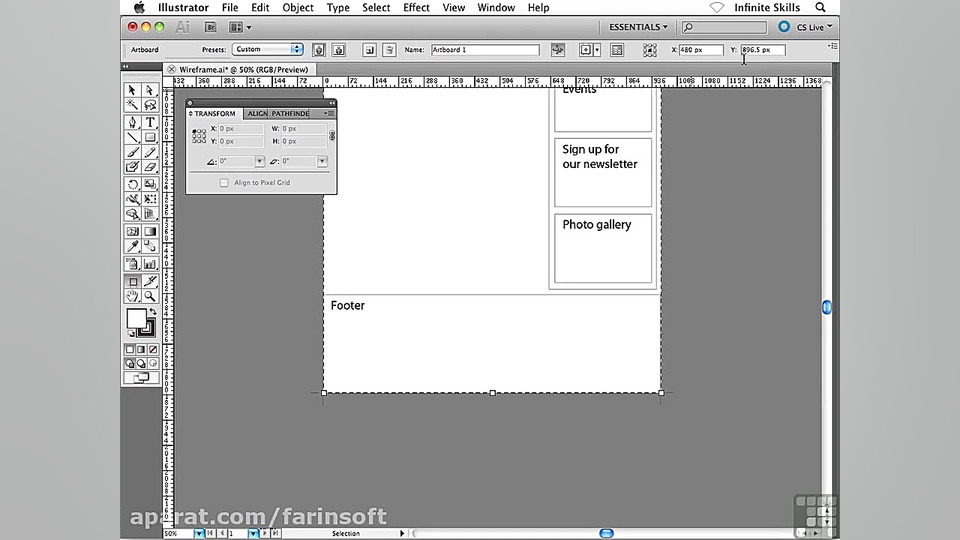Toggle Constrain Width and Height proportions link
Image resolution: width=960 pixels, height=540 pixels.
pos(332,135)
